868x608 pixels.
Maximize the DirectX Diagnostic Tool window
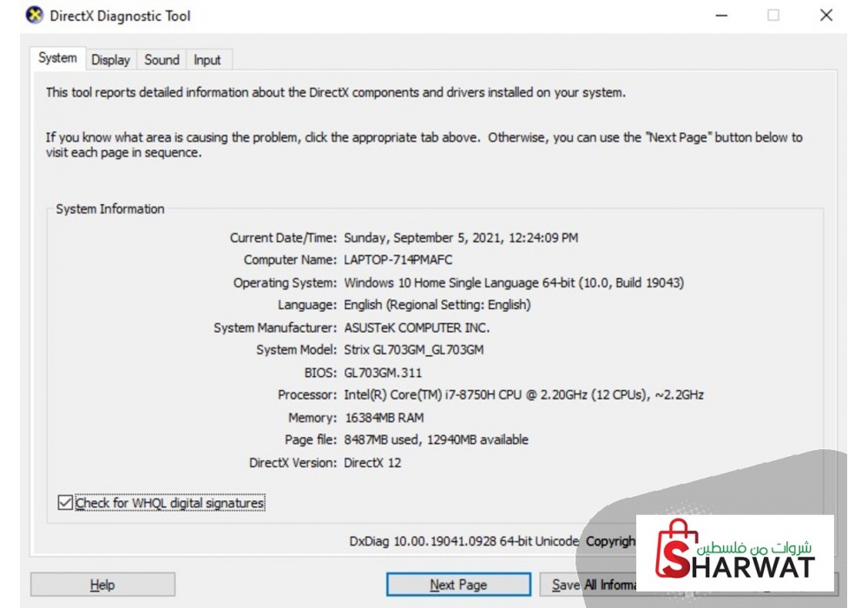[x=773, y=16]
